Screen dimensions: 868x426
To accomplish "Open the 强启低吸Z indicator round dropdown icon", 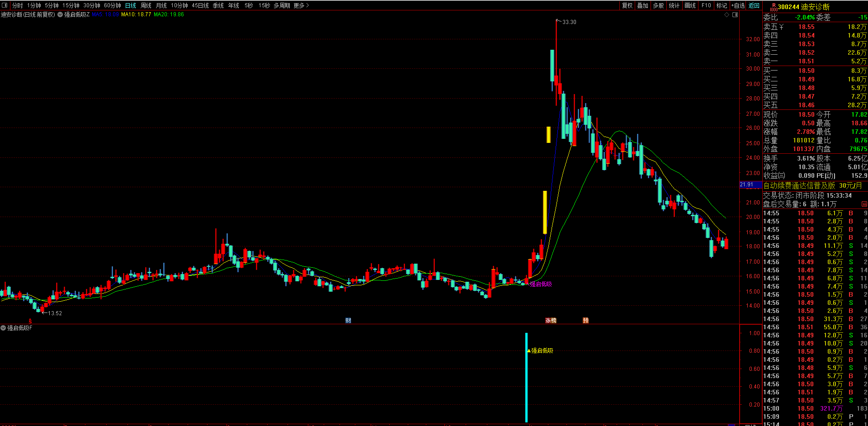I will coord(60,14).
